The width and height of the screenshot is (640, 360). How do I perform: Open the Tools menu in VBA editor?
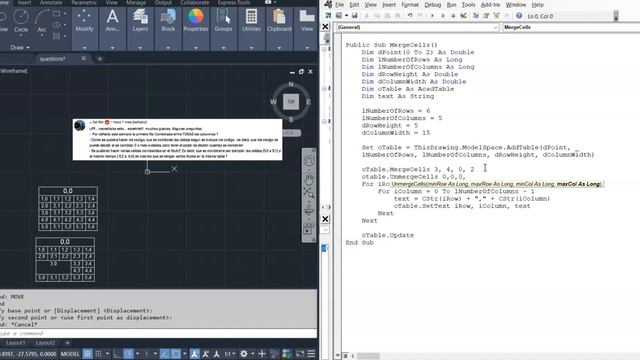(x=468, y=5)
